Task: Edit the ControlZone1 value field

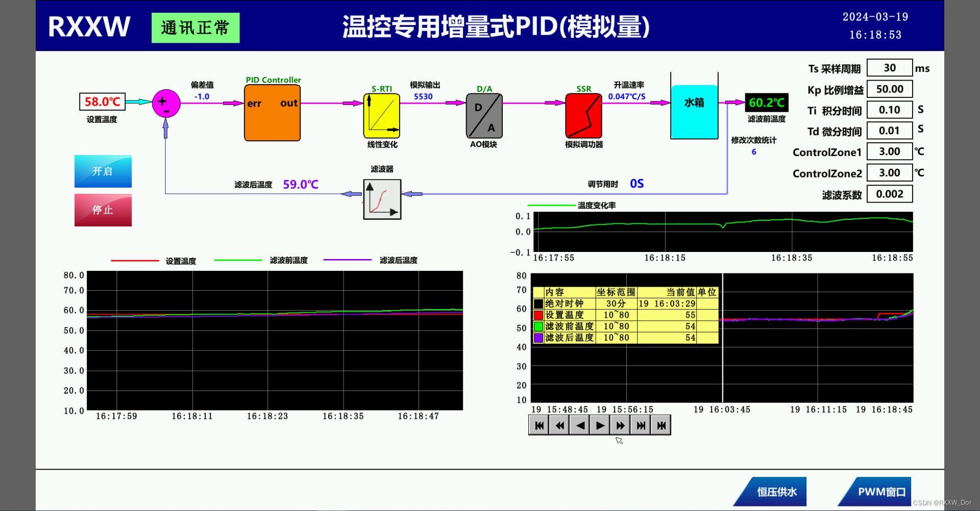Action: (x=890, y=151)
